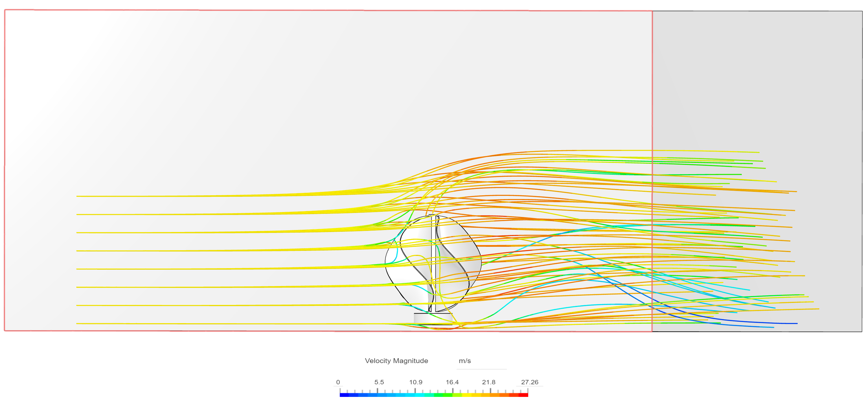Image resolution: width=868 pixels, height=405 pixels.
Task: Click the red end of color bar
Action: 525,395
